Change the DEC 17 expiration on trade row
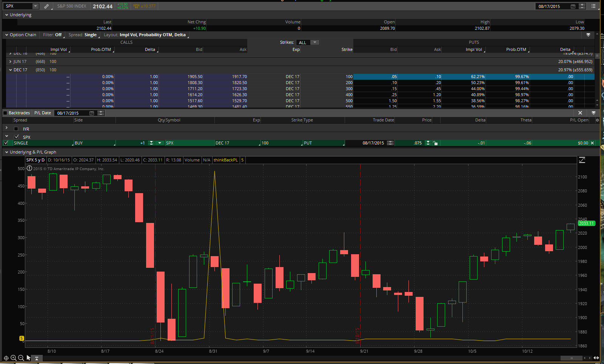 click(x=237, y=143)
